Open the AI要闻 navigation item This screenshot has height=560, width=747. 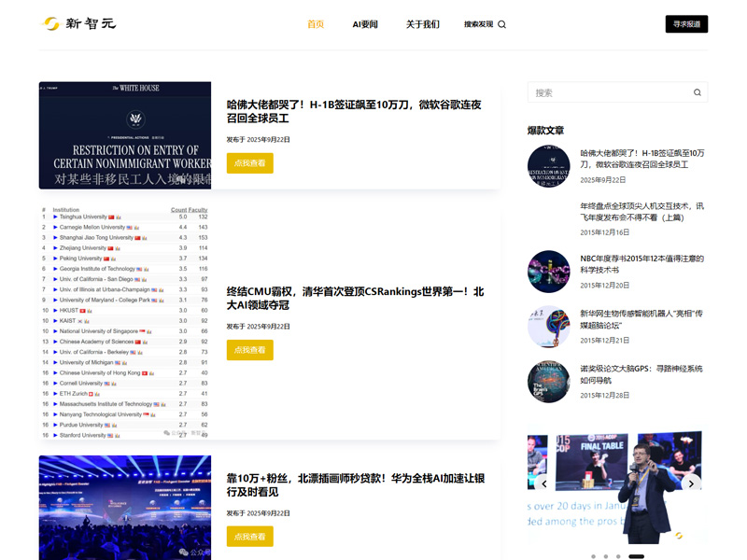click(x=365, y=24)
